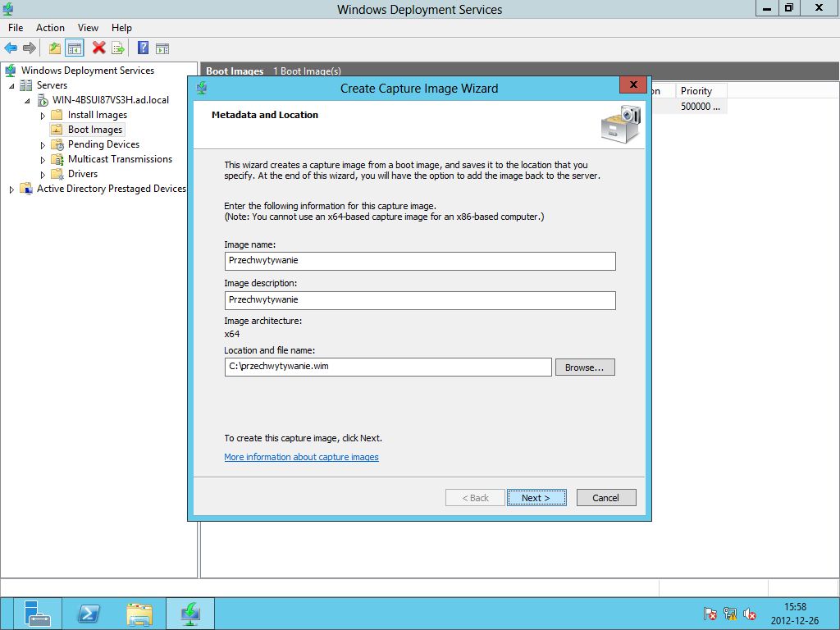Open File Explorer from the taskbar
This screenshot has width=840, height=630.
click(x=139, y=614)
